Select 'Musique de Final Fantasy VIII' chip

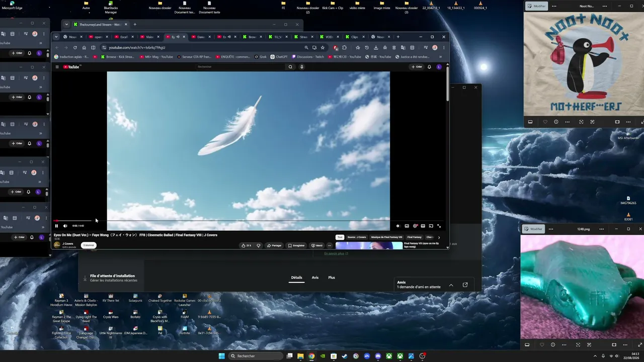tap(386, 237)
